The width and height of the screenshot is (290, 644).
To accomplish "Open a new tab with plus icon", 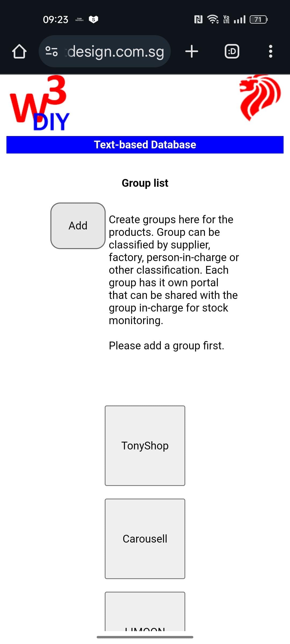I will point(192,51).
